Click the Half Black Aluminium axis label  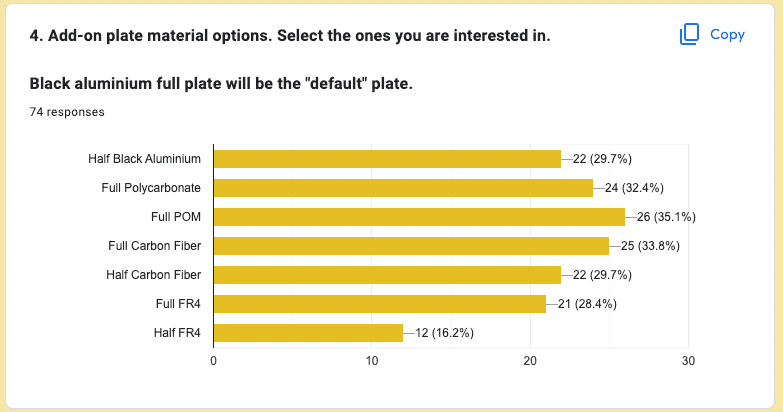[144, 158]
